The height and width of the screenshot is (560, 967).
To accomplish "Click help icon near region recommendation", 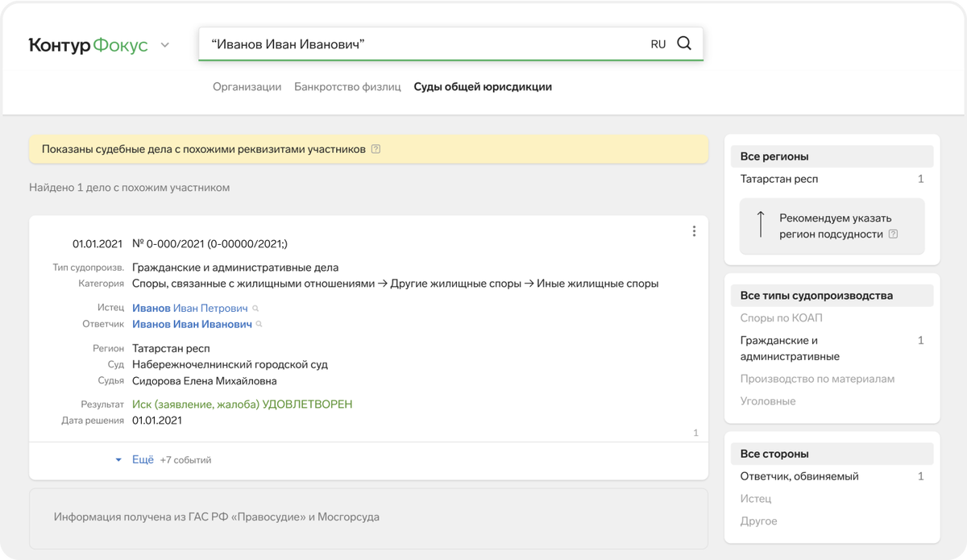I will point(893,234).
